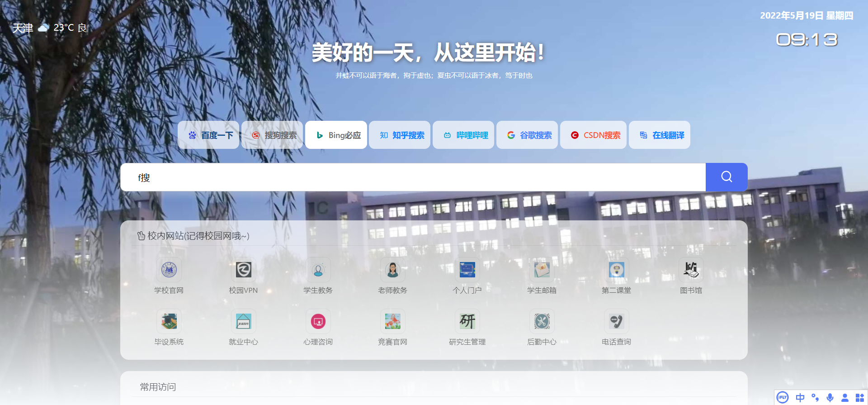Click the 校内网站 section heading
Viewport: 868px width, 405px height.
click(x=193, y=236)
